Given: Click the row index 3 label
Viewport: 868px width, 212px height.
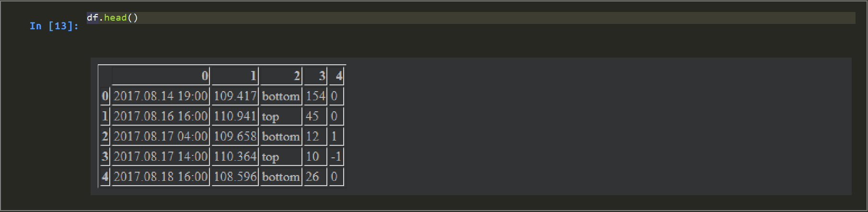Looking at the screenshot, I should [105, 157].
